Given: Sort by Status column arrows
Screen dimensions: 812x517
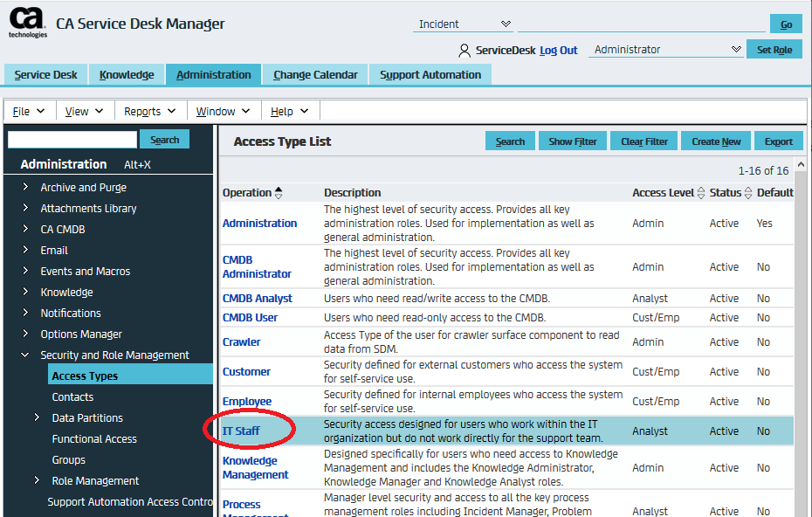Looking at the screenshot, I should [x=748, y=193].
